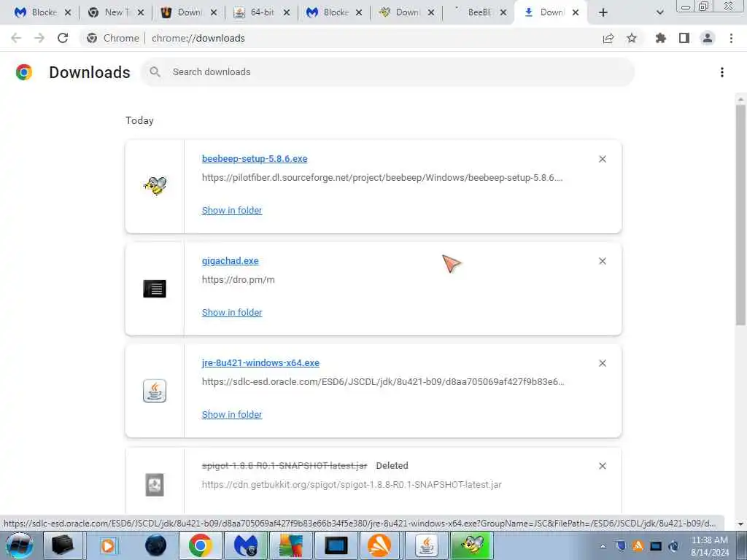Screen dimensions: 747x560
Task: Close the 64-bit Java tab
Action: pyautogui.click(x=286, y=12)
